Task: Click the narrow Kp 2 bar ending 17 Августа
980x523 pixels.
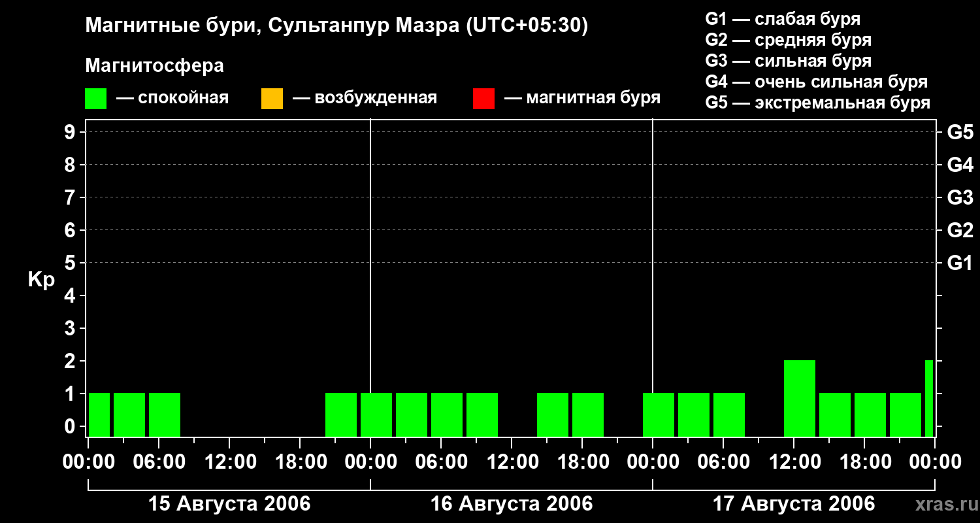Action: coord(929,398)
